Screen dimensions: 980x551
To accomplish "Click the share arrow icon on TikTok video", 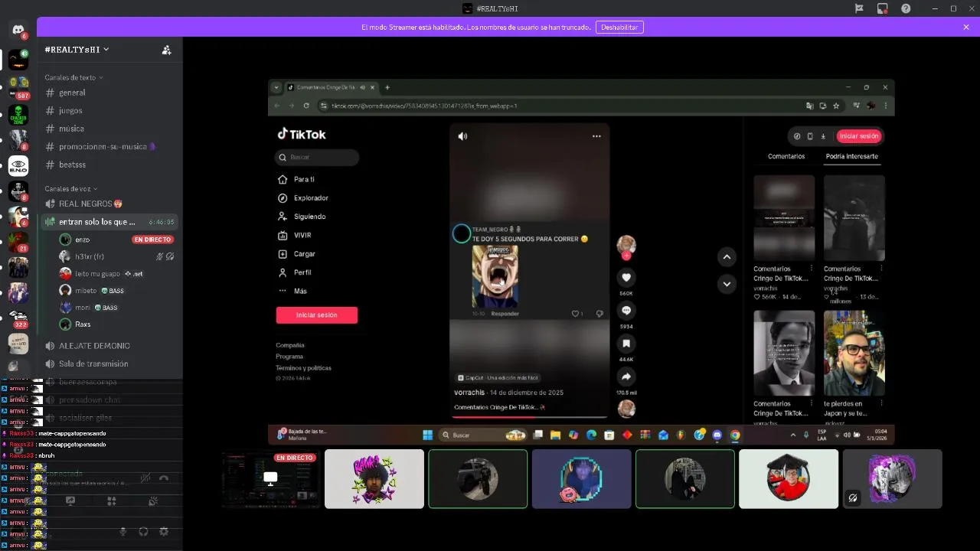I will 626,377.
